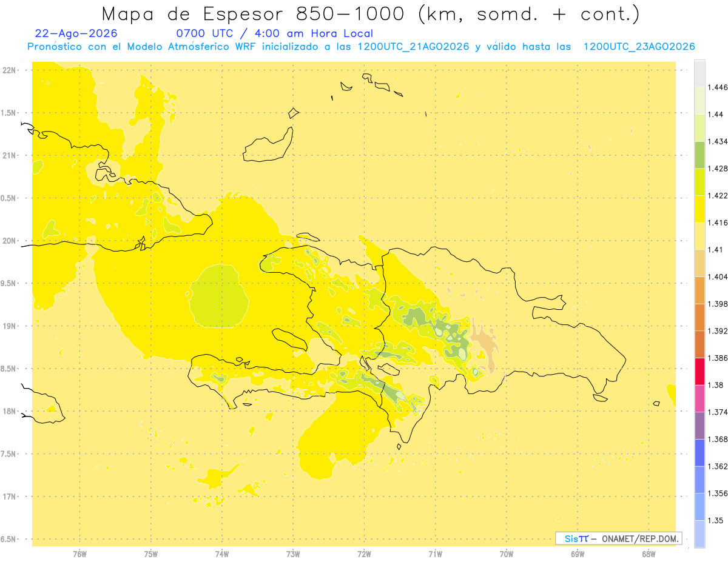Click the legend value '1.356'
Screen dimensions: 728x562
click(718, 493)
